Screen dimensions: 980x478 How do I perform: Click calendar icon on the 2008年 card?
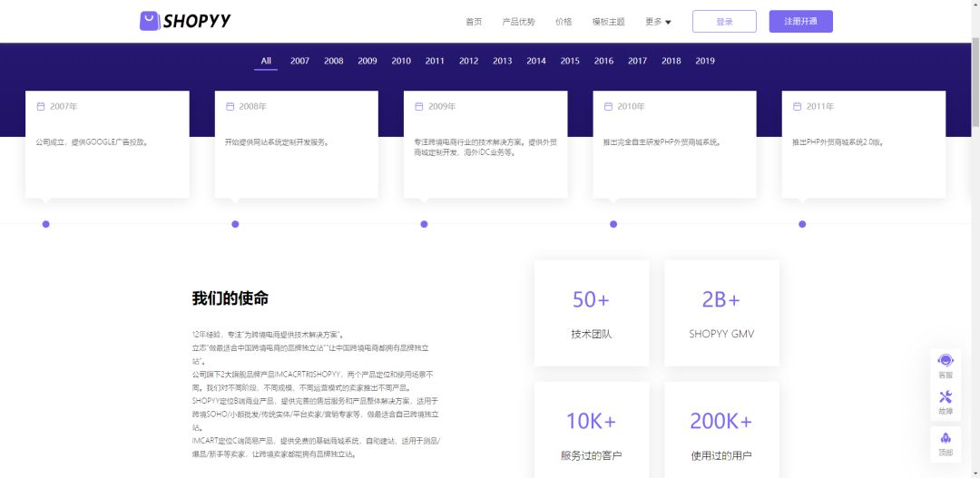click(x=230, y=107)
